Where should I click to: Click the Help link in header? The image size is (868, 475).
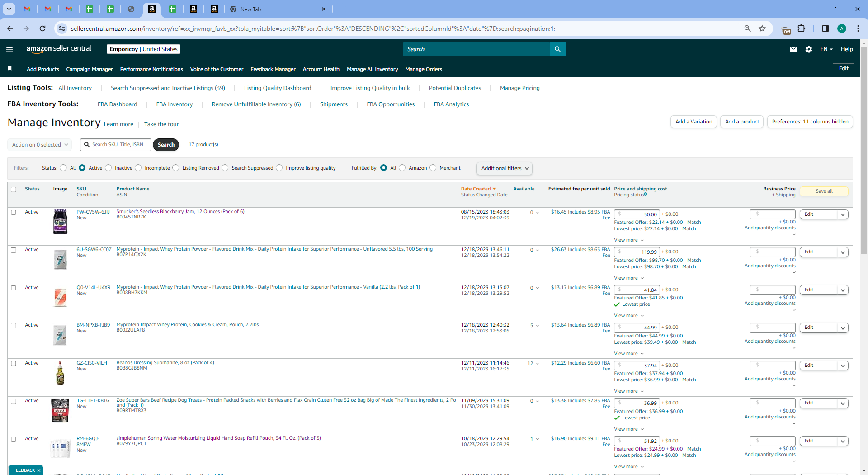(x=847, y=49)
